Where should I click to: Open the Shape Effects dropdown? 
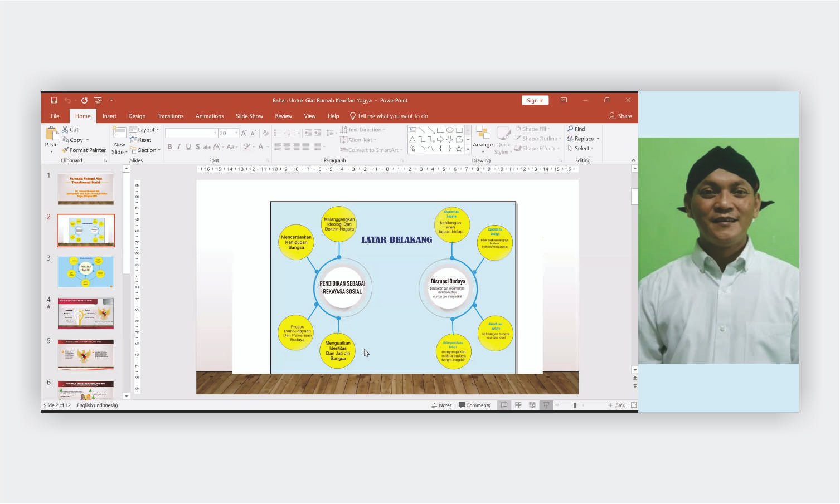pos(538,148)
